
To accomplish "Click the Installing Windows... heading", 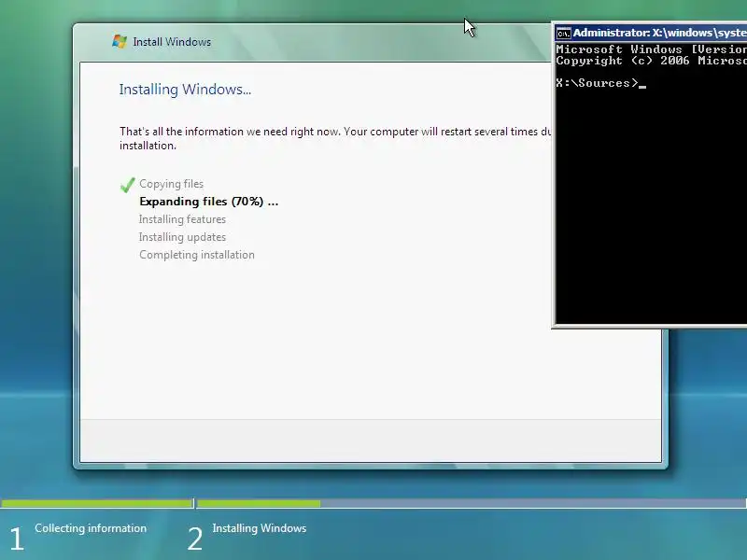I will [185, 89].
